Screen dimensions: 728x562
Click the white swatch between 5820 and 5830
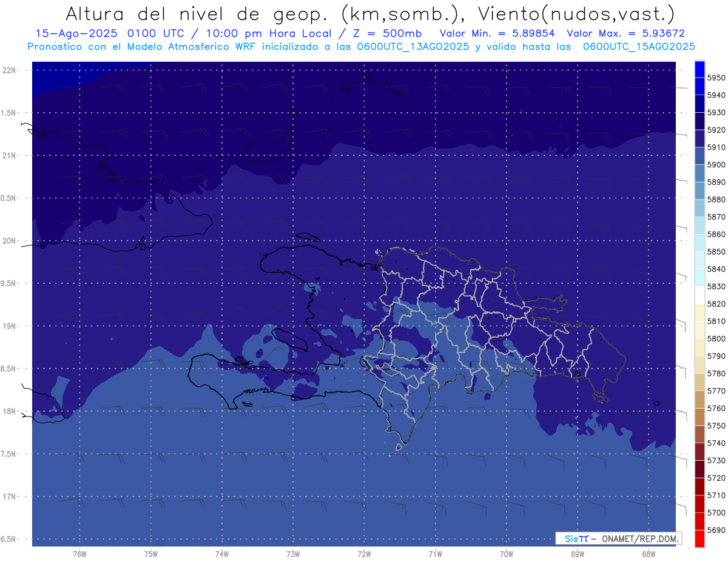pyautogui.click(x=699, y=295)
